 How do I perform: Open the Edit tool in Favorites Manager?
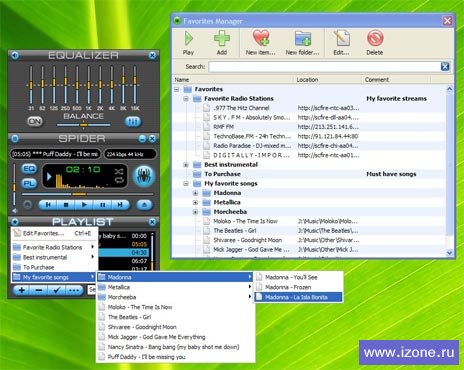(x=342, y=43)
